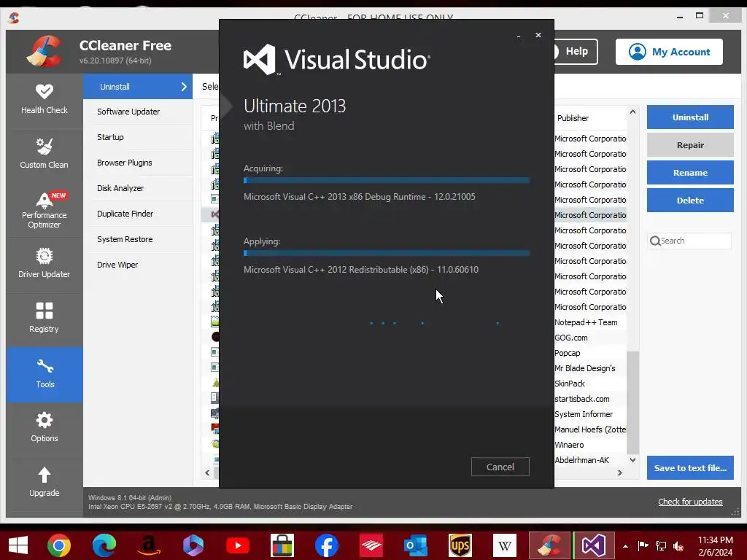Open UPS taskbar shortcut
The height and width of the screenshot is (560, 747).
[x=460, y=545]
